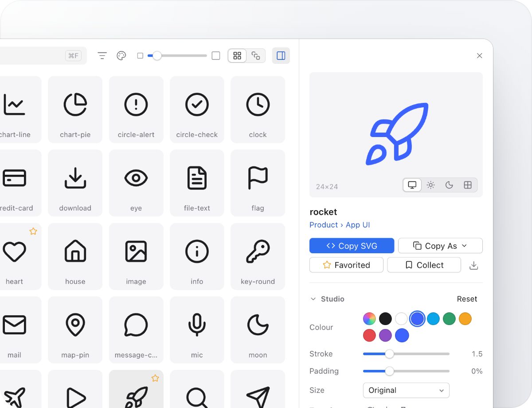Choose the white colour swatch
The height and width of the screenshot is (408, 532).
tap(401, 318)
